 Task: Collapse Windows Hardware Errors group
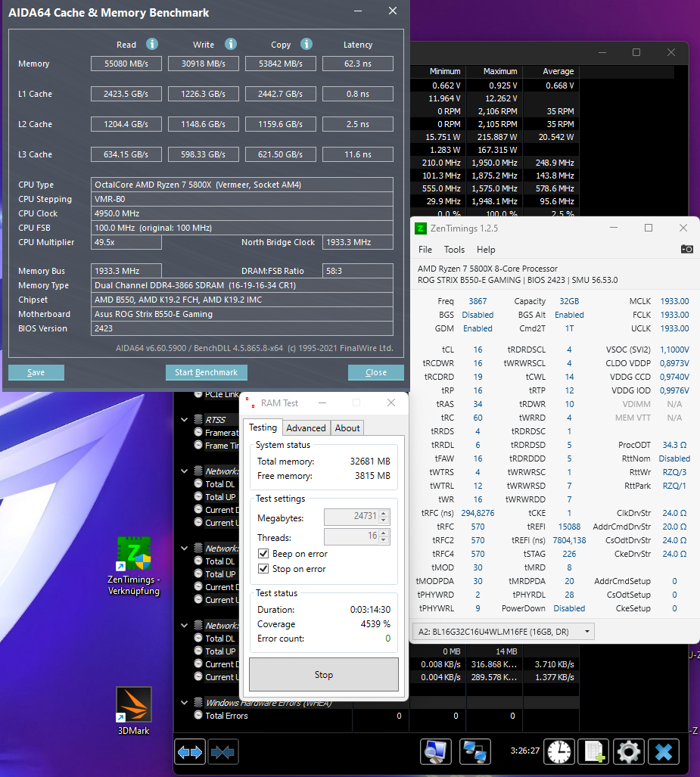click(x=185, y=703)
